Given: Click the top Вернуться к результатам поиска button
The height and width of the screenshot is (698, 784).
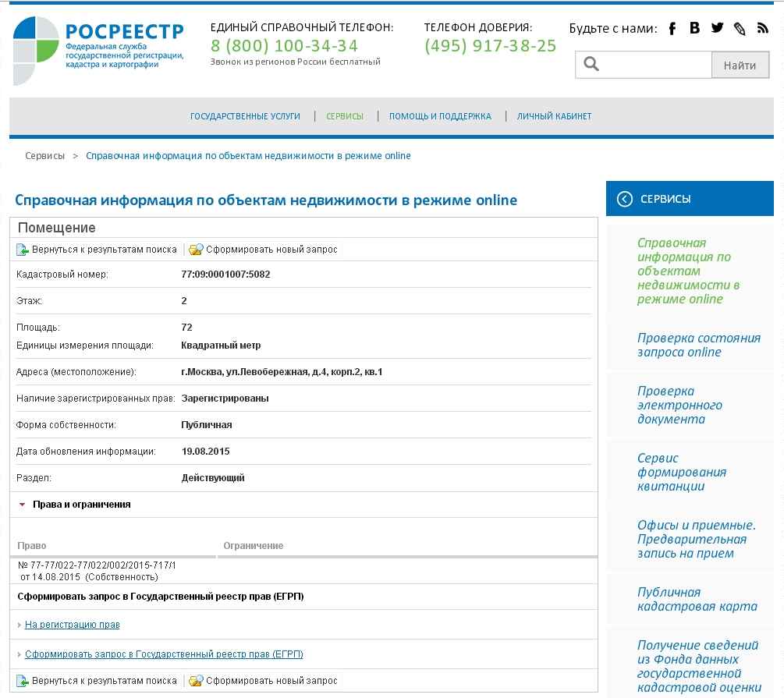Looking at the screenshot, I should coord(97,250).
